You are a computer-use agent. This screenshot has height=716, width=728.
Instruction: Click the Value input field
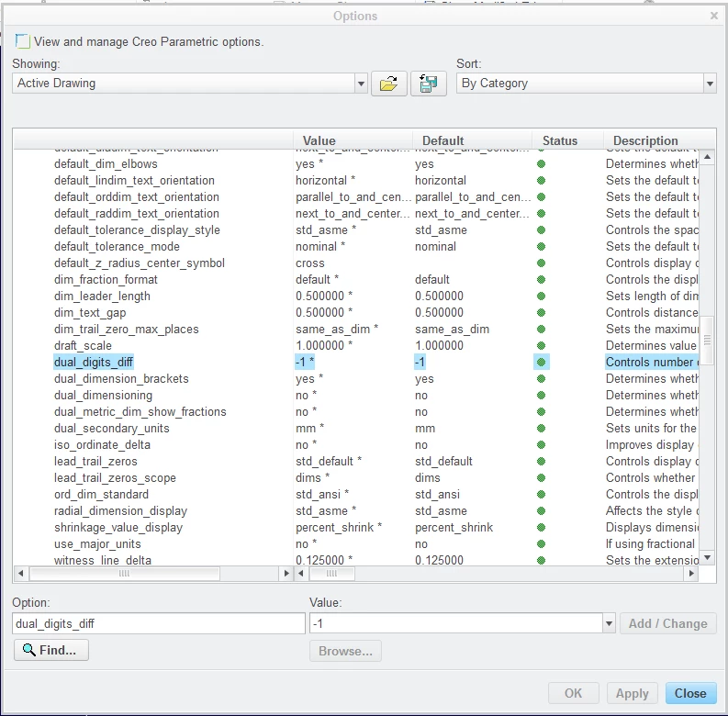[x=456, y=623]
